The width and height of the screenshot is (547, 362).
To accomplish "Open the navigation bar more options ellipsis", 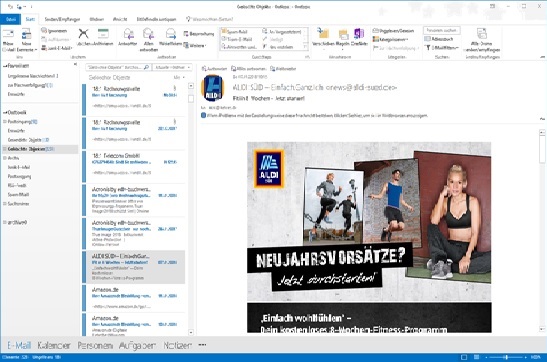I will click(202, 345).
